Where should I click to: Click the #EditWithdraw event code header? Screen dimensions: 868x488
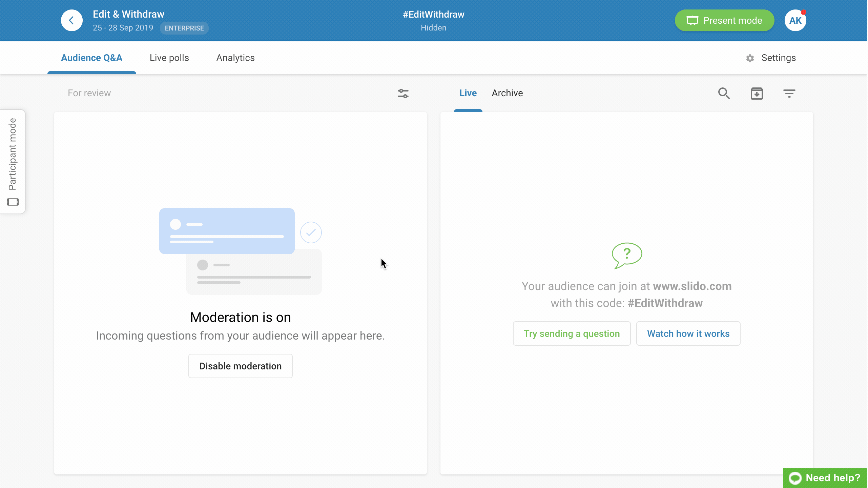point(434,15)
